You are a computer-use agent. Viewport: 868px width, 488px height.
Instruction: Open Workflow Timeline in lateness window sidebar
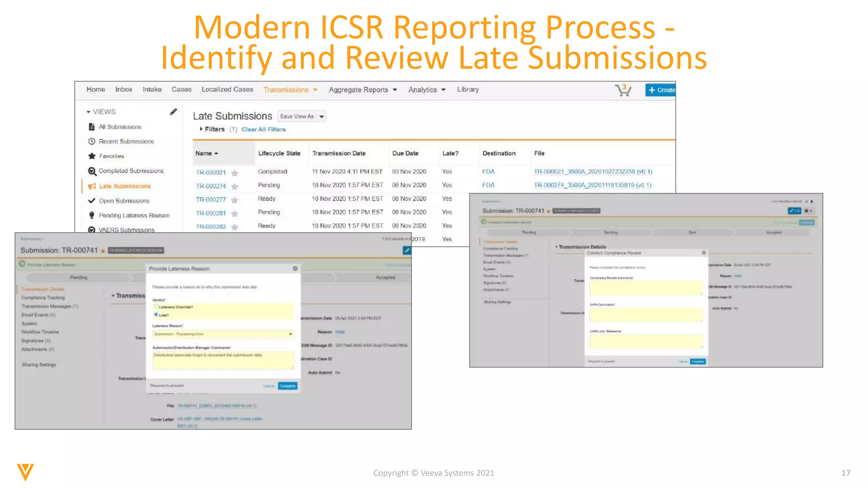click(x=40, y=332)
